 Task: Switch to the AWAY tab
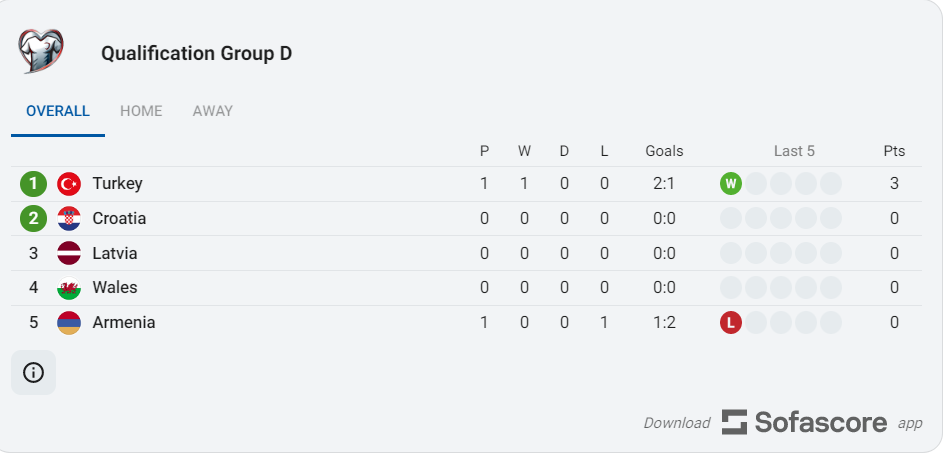coord(213,111)
